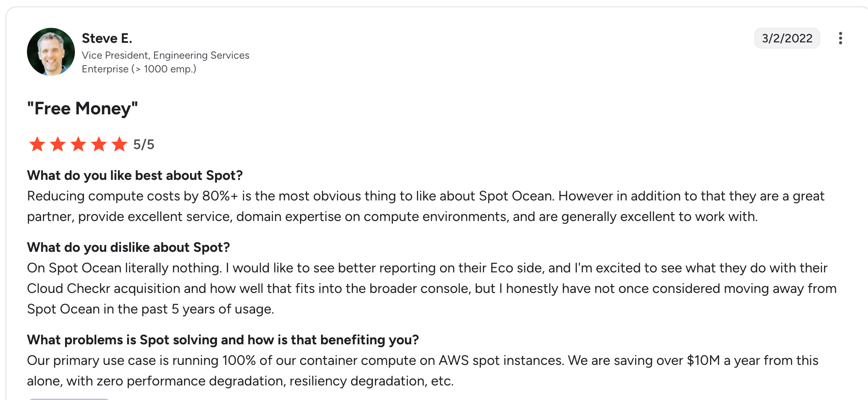The height and width of the screenshot is (400, 868).
Task: Open the three-dot more options menu
Action: [840, 39]
